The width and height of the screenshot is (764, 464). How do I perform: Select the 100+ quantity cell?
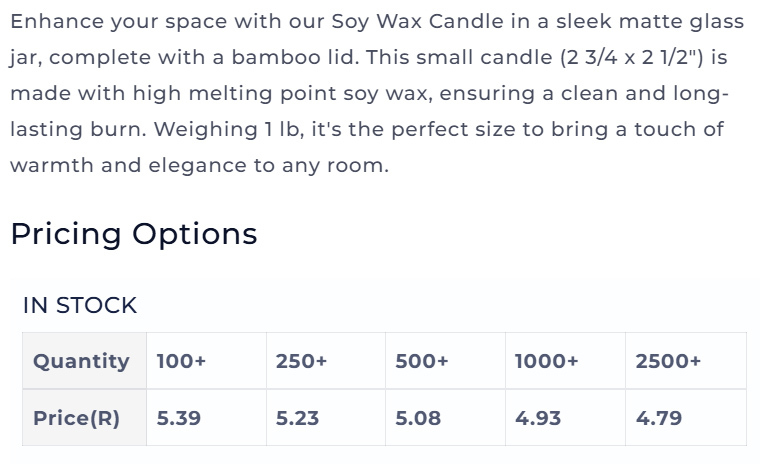(x=207, y=361)
